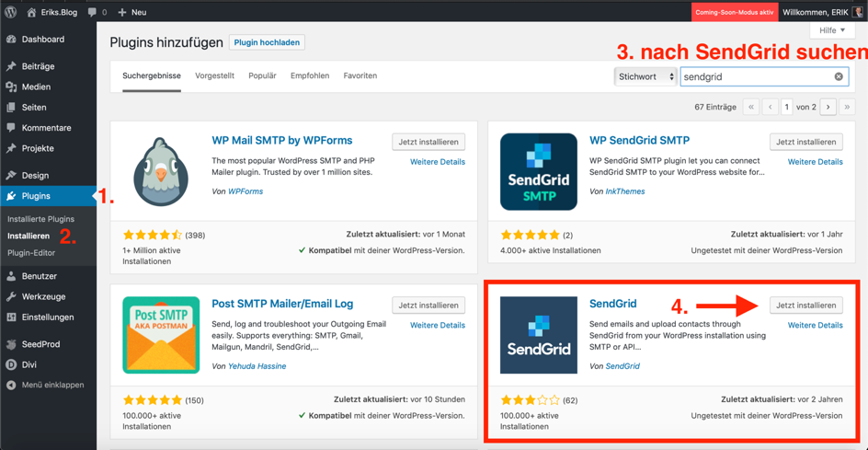Open Post SMTP Mailer/Email Log title
The width and height of the screenshot is (868, 450).
(282, 304)
